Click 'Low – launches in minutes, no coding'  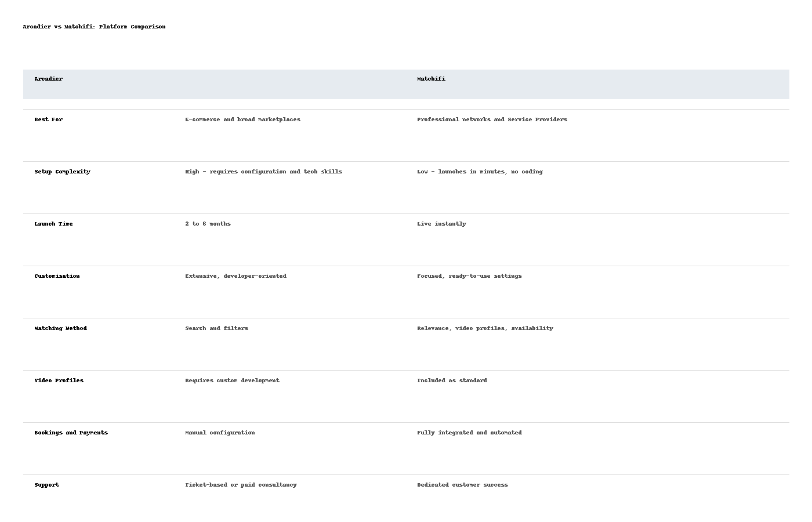480,172
